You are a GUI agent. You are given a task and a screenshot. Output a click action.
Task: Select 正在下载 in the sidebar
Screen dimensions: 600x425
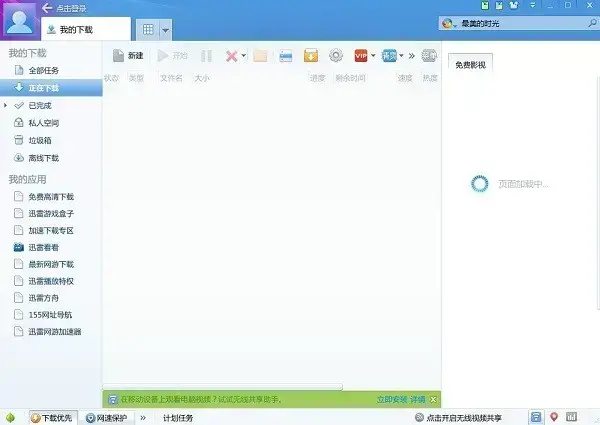point(51,88)
